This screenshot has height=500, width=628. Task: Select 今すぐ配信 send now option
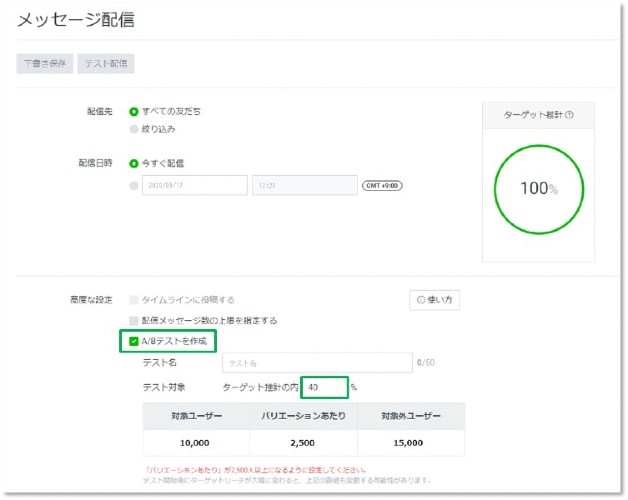tap(134, 163)
